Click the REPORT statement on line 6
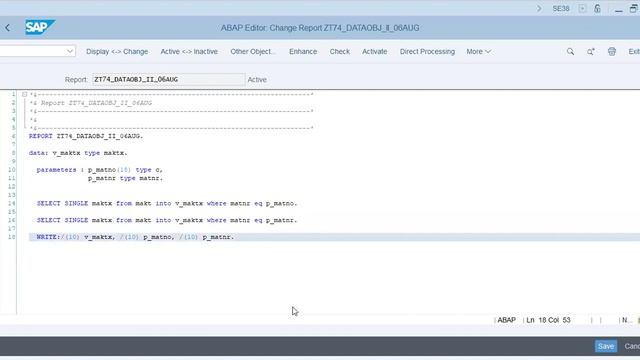Image resolution: width=640 pixels, height=360 pixels. coord(86,136)
